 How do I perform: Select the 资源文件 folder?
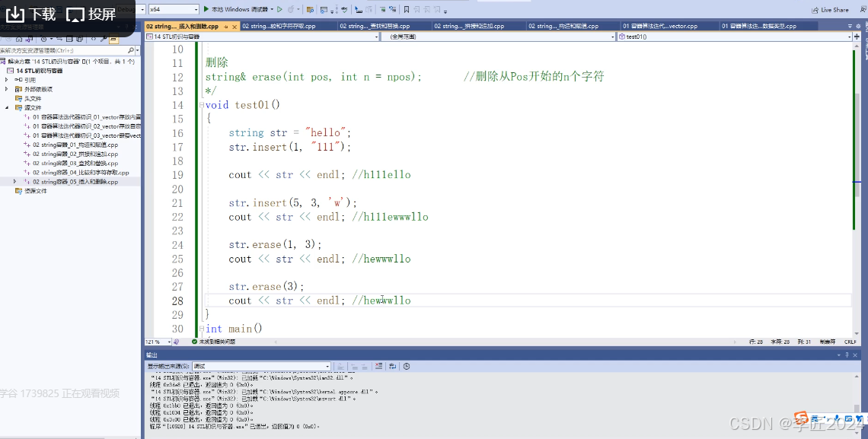tap(31, 191)
